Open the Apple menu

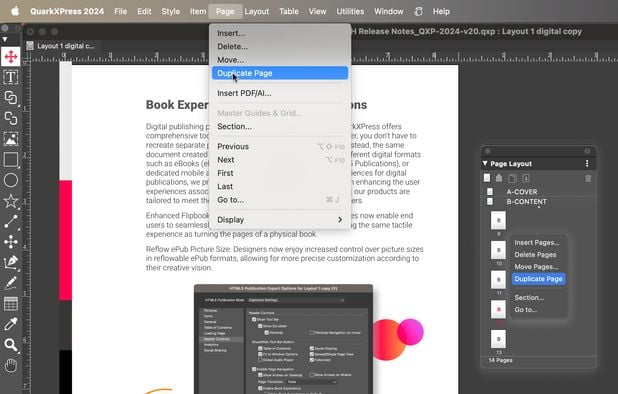(x=15, y=11)
